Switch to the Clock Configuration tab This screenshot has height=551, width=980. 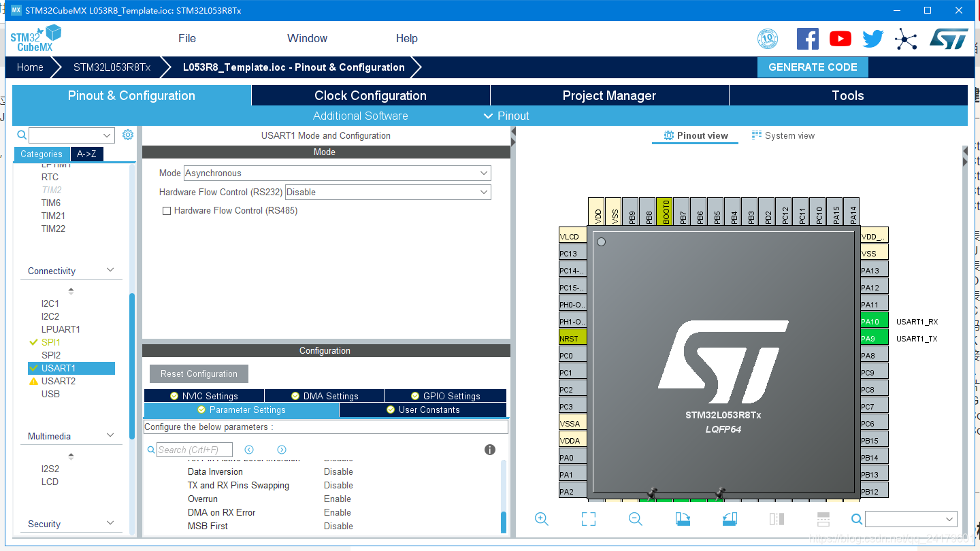pos(371,96)
